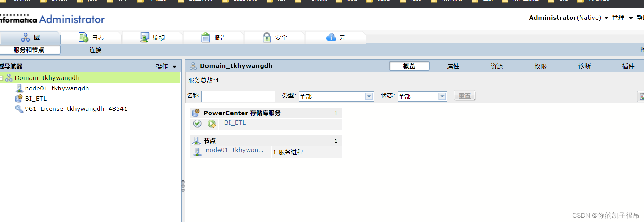Click the panel splitter handle
The width and height of the screenshot is (644, 222).
tap(183, 186)
